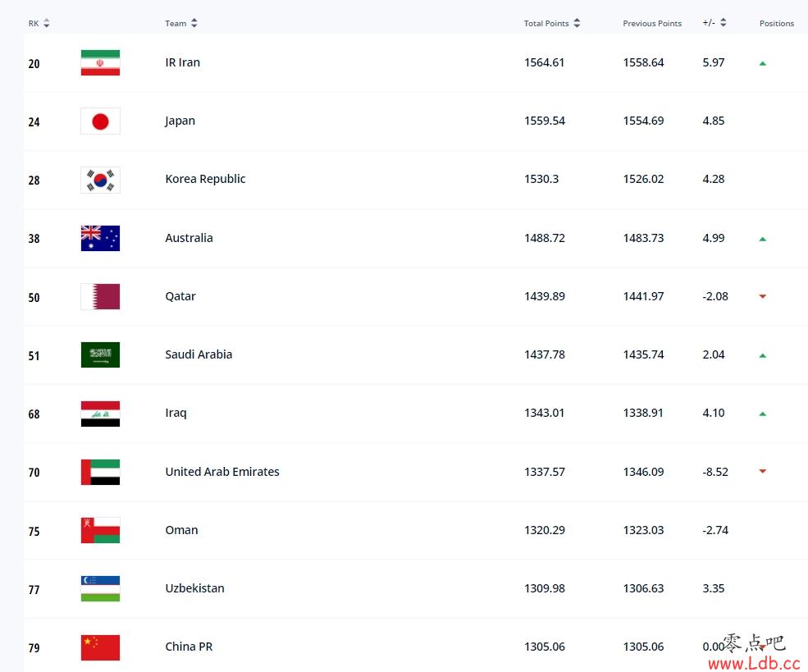The height and width of the screenshot is (672, 808).
Task: Sort by Team name arrows
Action: 194,23
